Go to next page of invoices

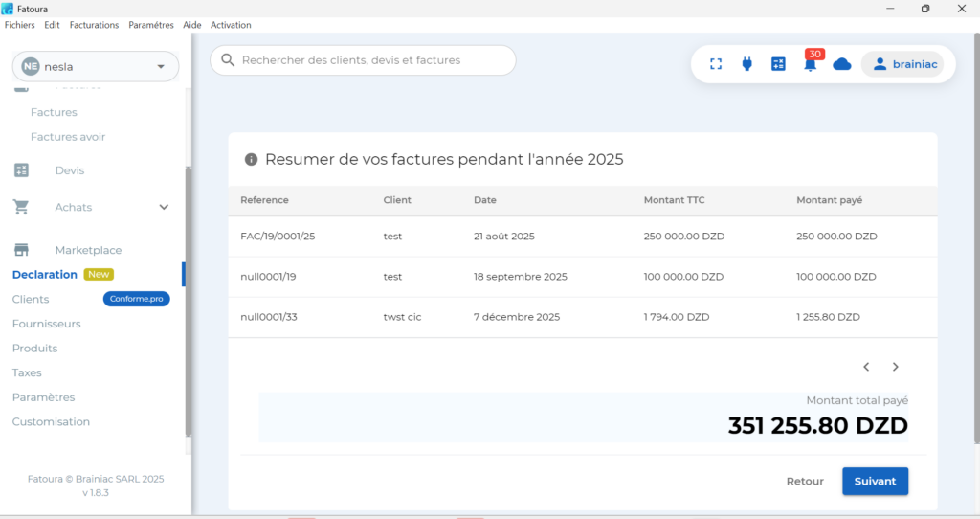[896, 367]
